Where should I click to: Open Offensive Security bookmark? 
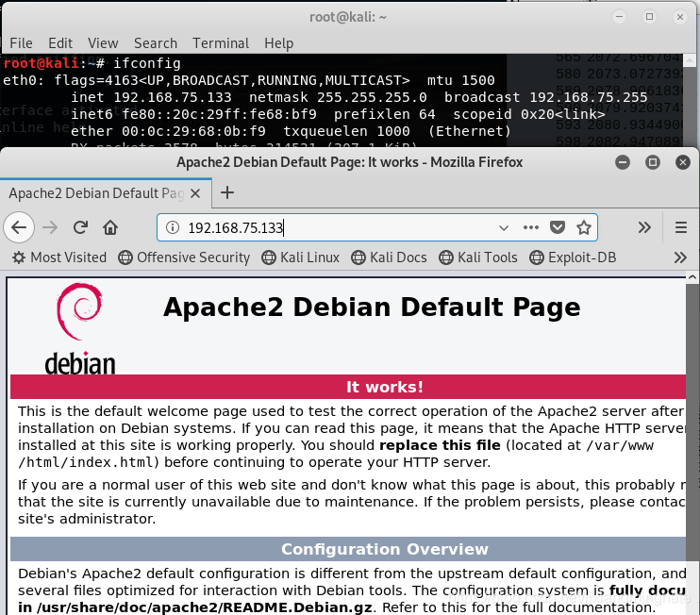tap(184, 258)
